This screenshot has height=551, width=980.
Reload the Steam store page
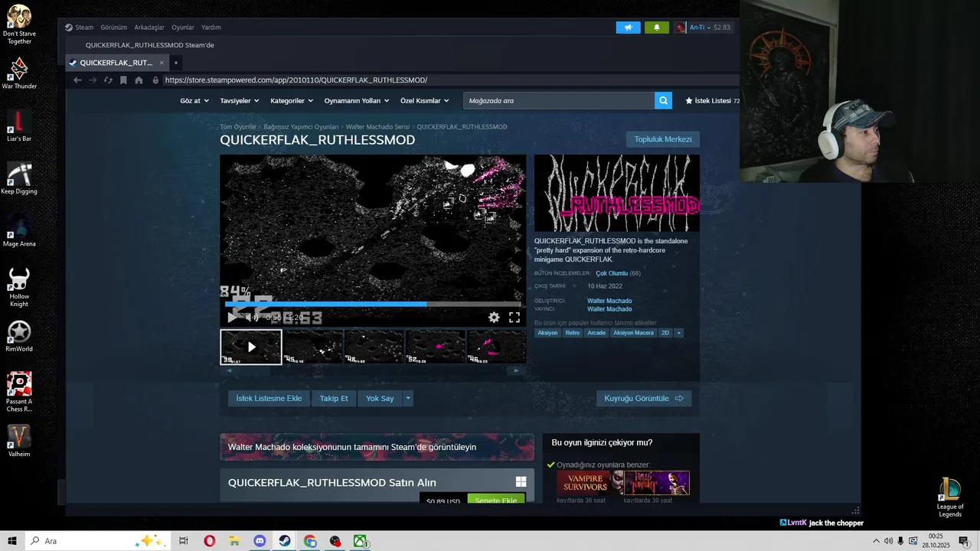pos(108,80)
